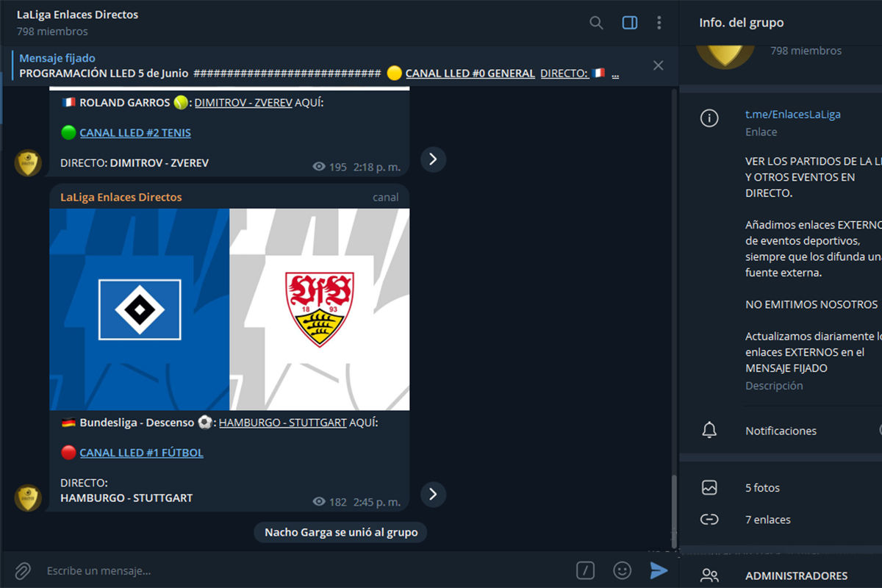Open the three-dot chat options menu
Screen dimensions: 882x588
click(659, 23)
